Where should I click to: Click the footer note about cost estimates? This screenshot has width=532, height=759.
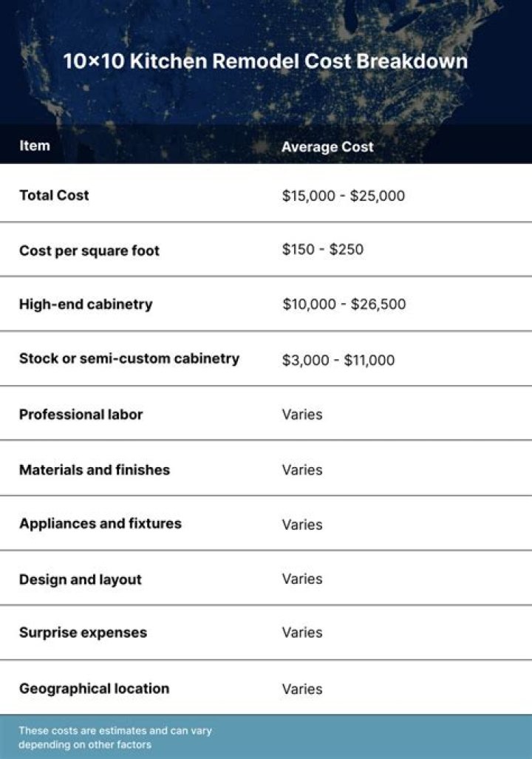115,738
